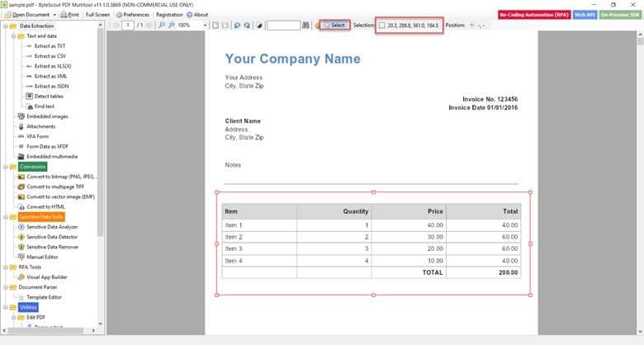Click the zoom in magnifier icon
This screenshot has width=644, height=345.
[x=161, y=26]
